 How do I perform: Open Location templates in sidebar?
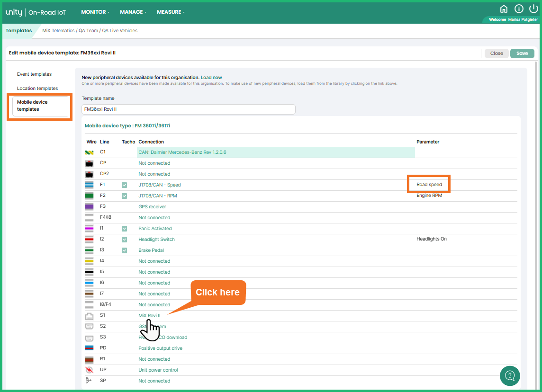click(x=37, y=89)
